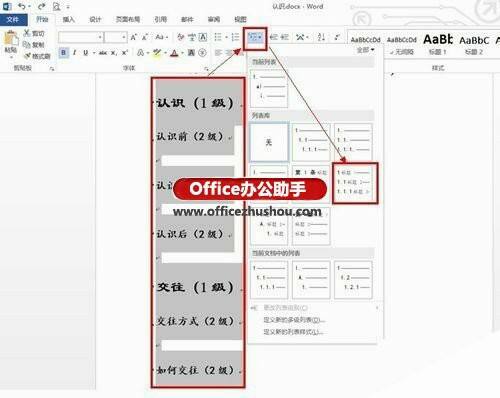This screenshot has width=500, height=398.
Task: Open the 文件 File tab
Action: click(x=13, y=19)
